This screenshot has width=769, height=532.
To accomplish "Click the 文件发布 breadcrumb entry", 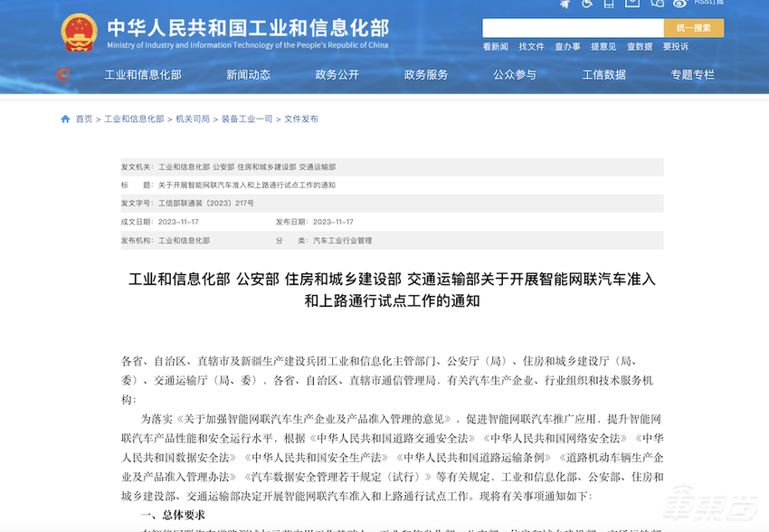I will (300, 118).
